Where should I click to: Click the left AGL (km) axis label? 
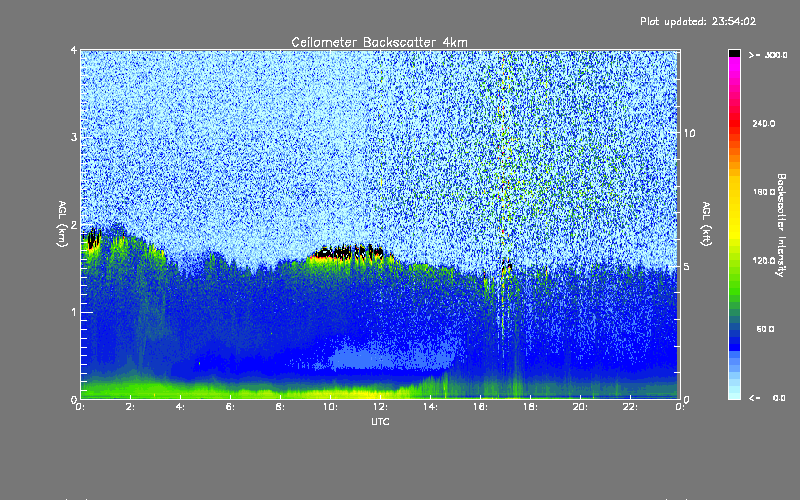(x=62, y=224)
